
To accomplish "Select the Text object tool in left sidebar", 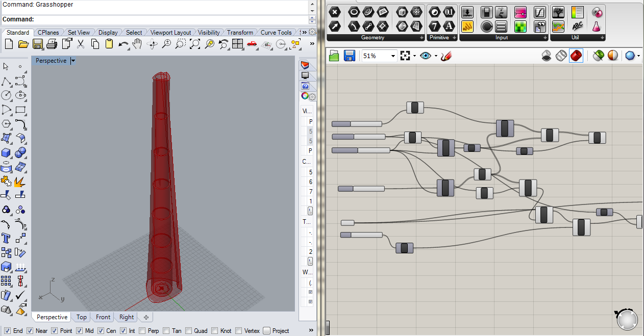I will [6, 238].
